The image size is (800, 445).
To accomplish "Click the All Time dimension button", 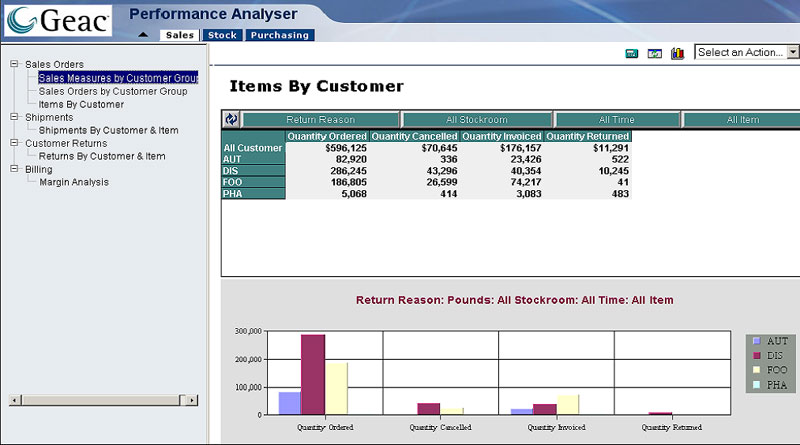I will point(618,119).
